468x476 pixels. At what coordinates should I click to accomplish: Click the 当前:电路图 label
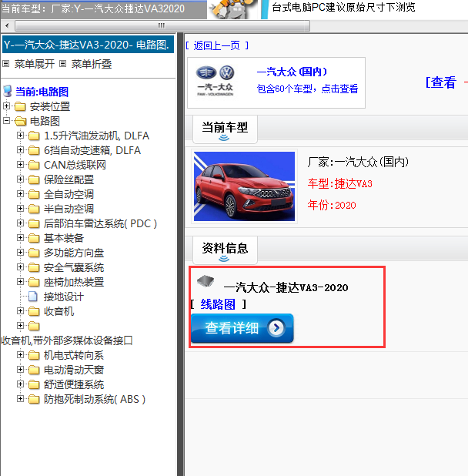pyautogui.click(x=42, y=92)
